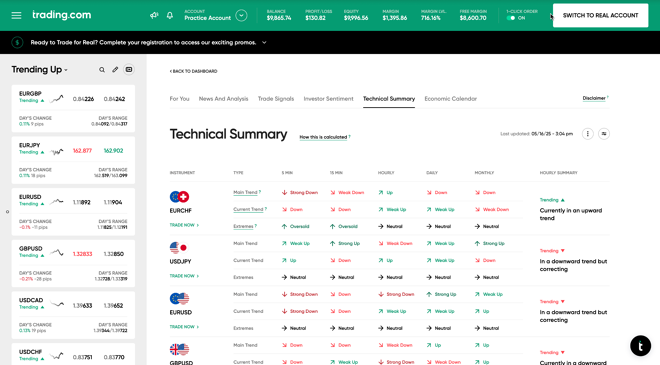This screenshot has width=660, height=365.
Task: Switch watchlist card view layout
Action: click(129, 69)
